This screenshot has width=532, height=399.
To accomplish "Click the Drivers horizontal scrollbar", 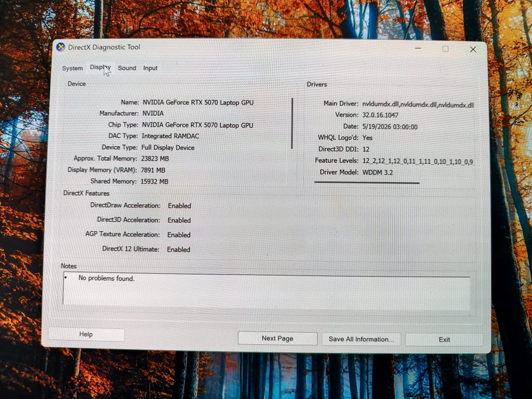I will pyautogui.click(x=367, y=182).
